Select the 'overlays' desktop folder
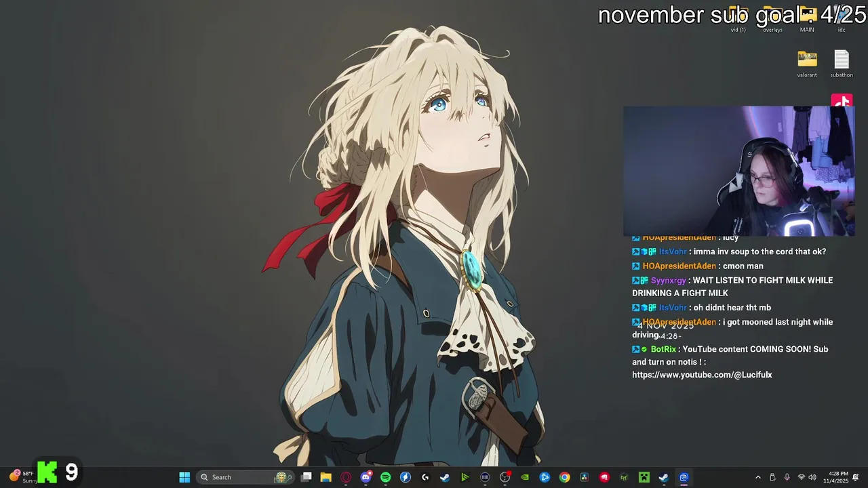868x488 pixels. coord(772,20)
